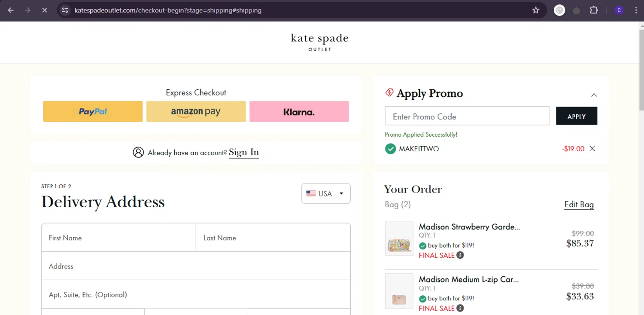
Task: Open Final Sale info for L-zip Card item
Action: [460, 308]
